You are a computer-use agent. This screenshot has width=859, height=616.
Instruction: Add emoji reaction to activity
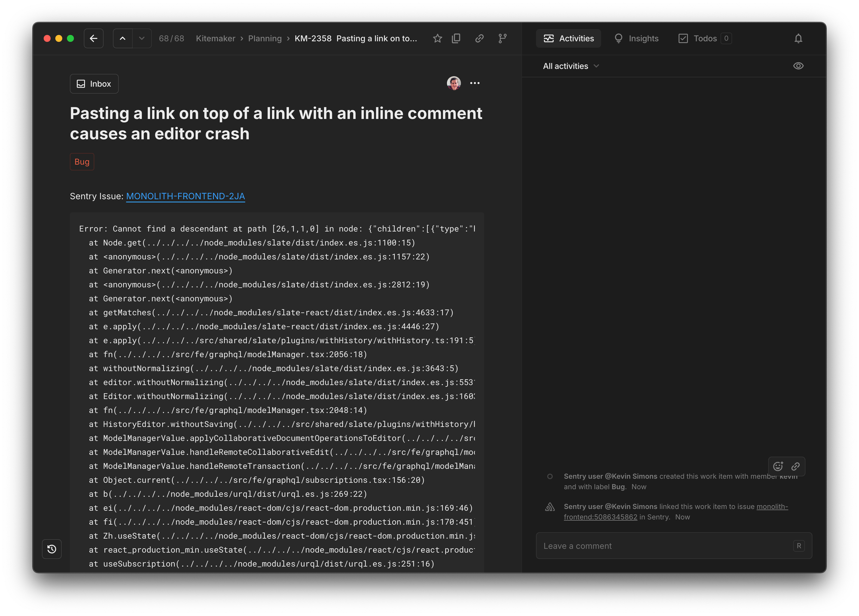click(x=778, y=466)
